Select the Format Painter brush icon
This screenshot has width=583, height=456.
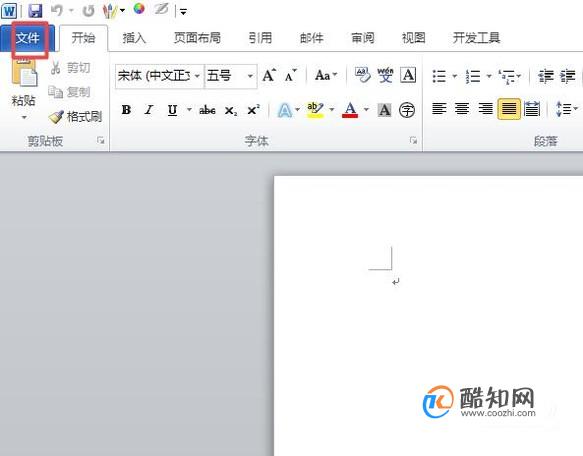tap(56, 117)
